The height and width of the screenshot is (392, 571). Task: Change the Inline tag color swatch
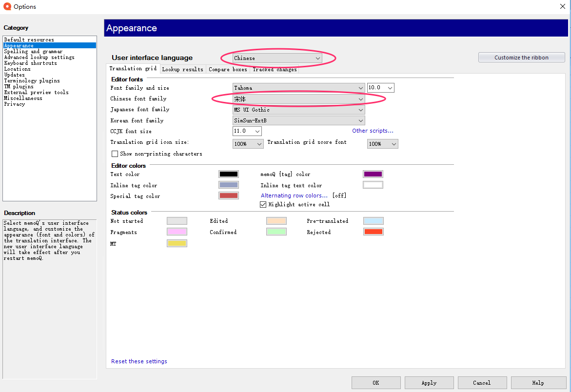tap(229, 185)
